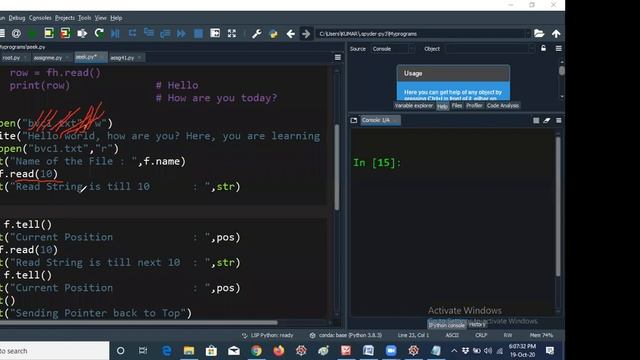
Task: Select the IPython console bottom tab
Action: click(447, 325)
